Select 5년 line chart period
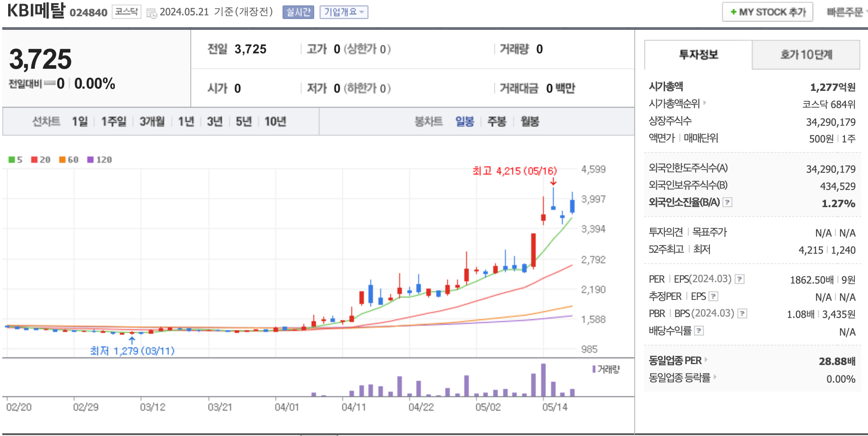868x436 pixels. (244, 121)
